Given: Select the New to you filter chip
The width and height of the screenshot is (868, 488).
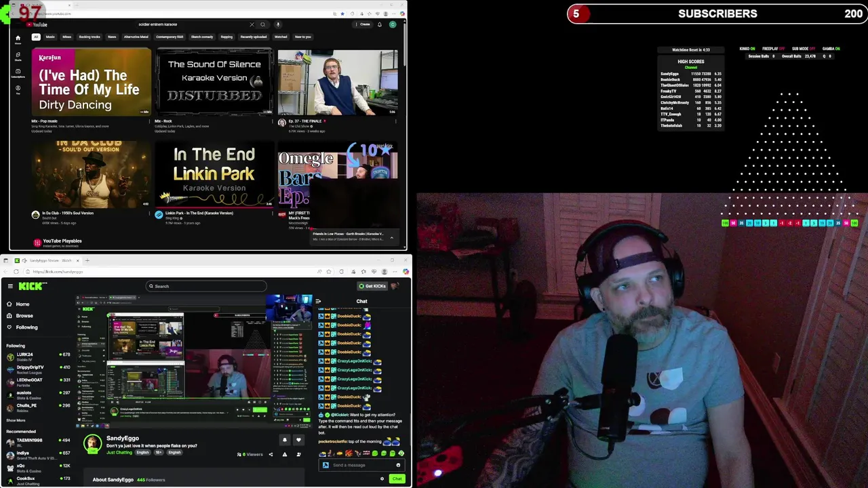Looking at the screenshot, I should coord(303,37).
